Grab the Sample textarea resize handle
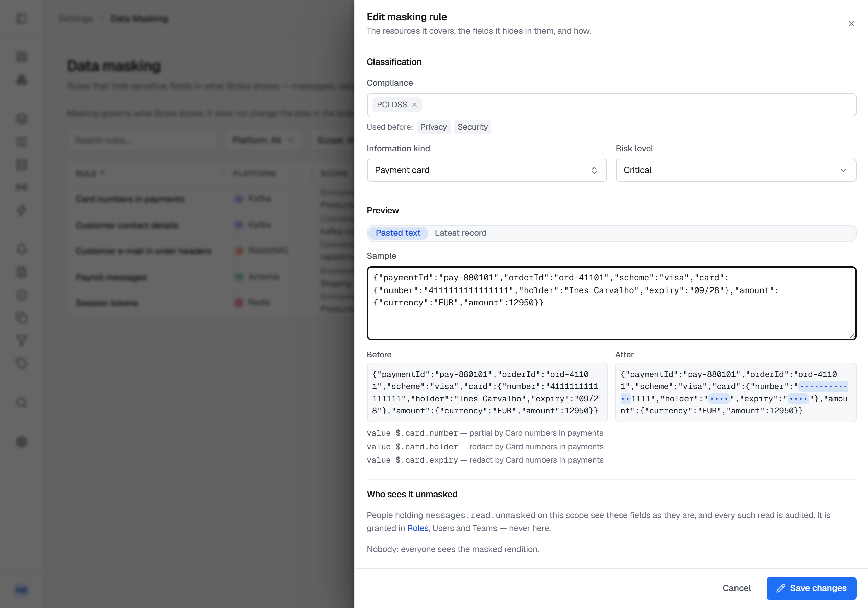Image resolution: width=868 pixels, height=608 pixels. (852, 336)
